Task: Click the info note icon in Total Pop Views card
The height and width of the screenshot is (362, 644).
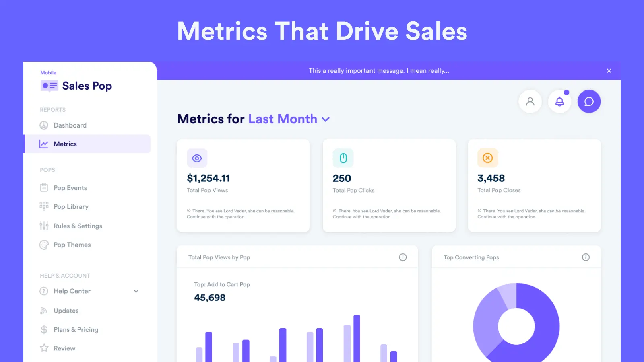Action: click(188, 210)
